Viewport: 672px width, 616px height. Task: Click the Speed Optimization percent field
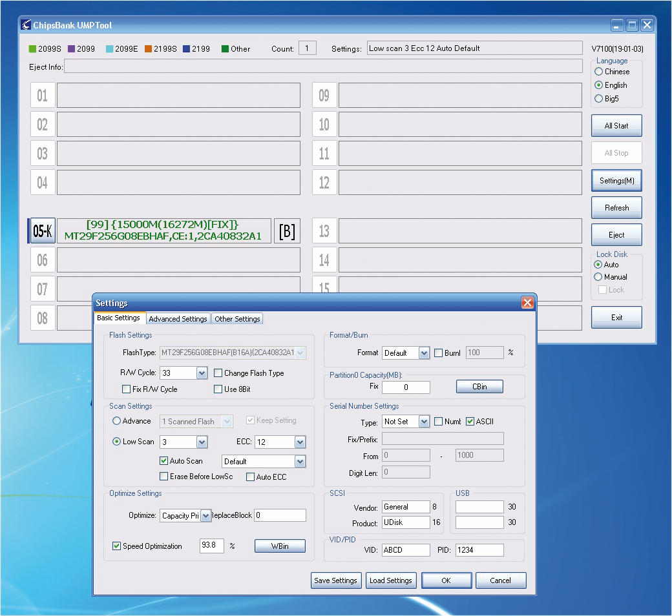coord(212,546)
